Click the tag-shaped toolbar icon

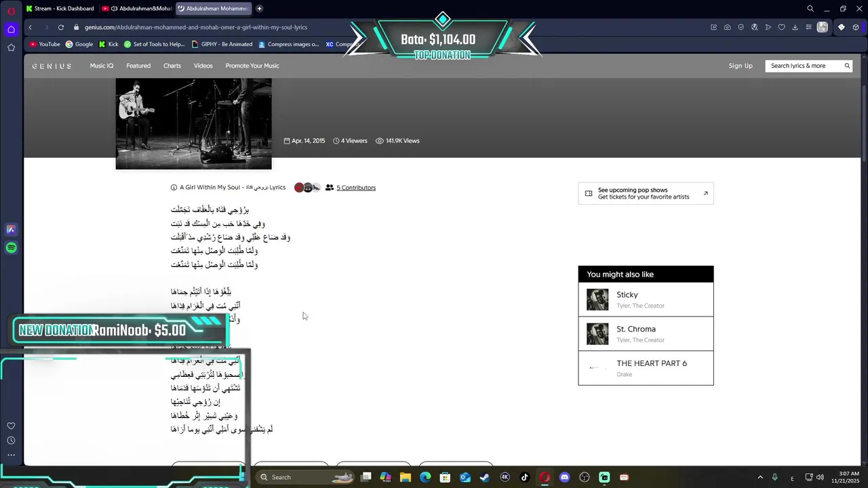[x=842, y=27]
